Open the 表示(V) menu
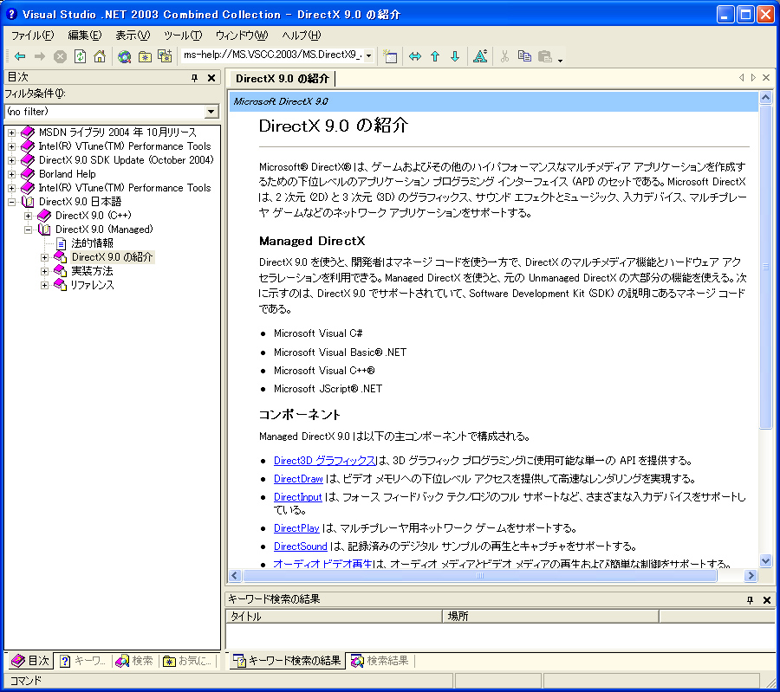The height and width of the screenshot is (692, 780). [132, 35]
